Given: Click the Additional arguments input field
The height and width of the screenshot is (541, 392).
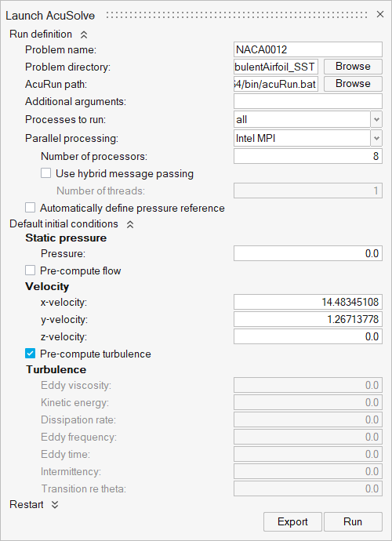Looking at the screenshot, I should (308, 101).
